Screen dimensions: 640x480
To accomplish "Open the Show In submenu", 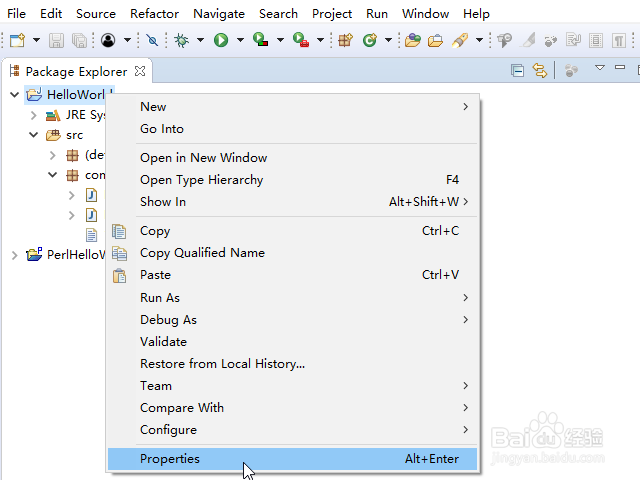I will [x=292, y=202].
